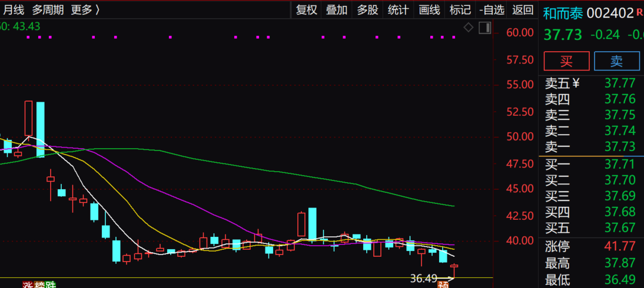
Task: Open the 预 forecast marker under the last candle
Action: click(444, 284)
